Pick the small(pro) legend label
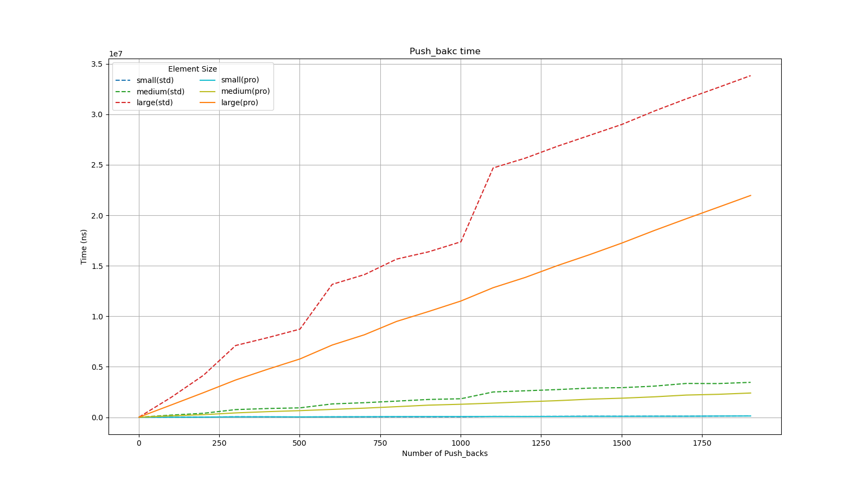This screenshot has height=488, width=868. tap(240, 80)
